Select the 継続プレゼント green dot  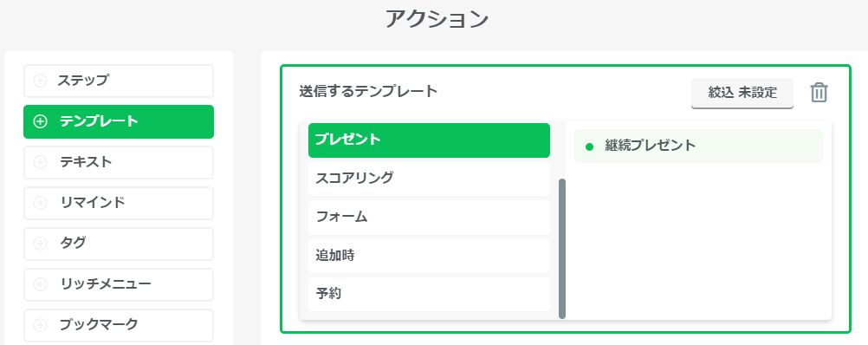[589, 146]
